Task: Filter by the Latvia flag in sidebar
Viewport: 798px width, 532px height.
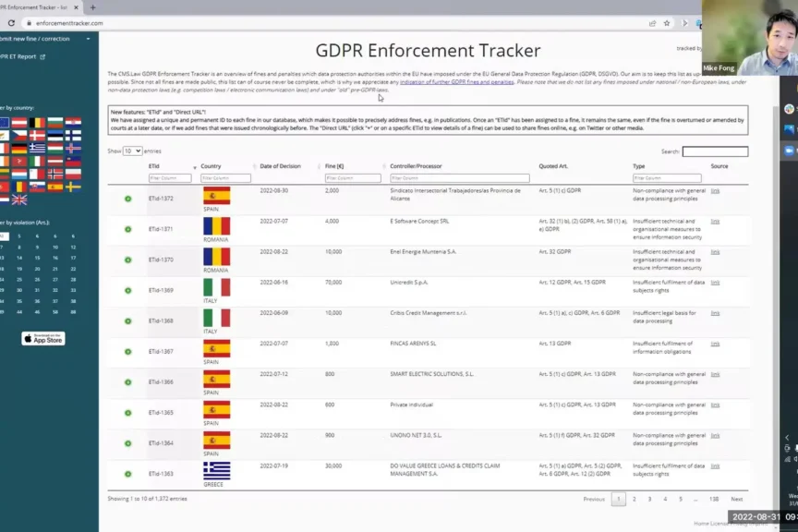Action: 55,161
